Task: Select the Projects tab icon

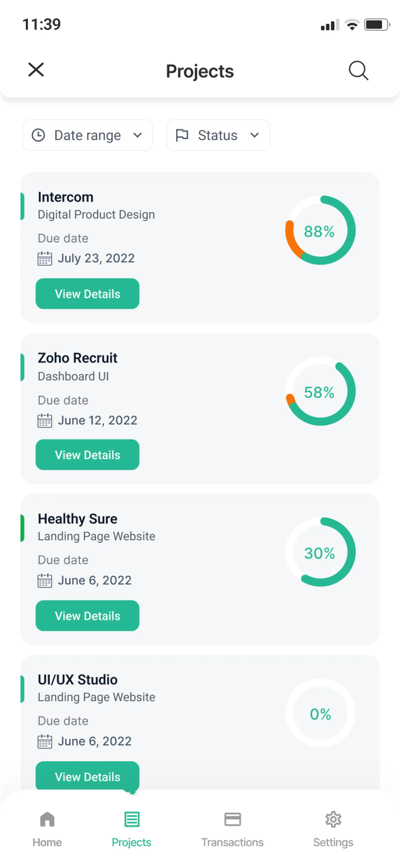Action: 132,820
